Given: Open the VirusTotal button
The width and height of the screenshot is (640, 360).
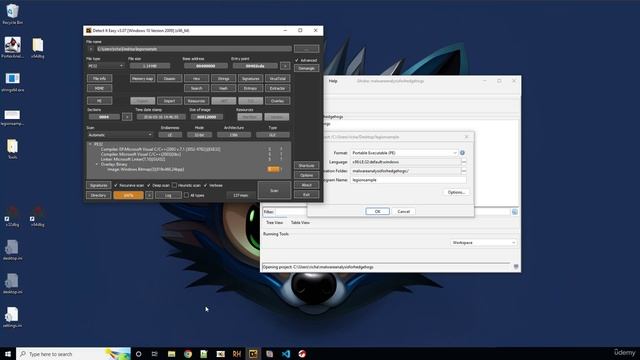Looking at the screenshot, I should pos(278,78).
